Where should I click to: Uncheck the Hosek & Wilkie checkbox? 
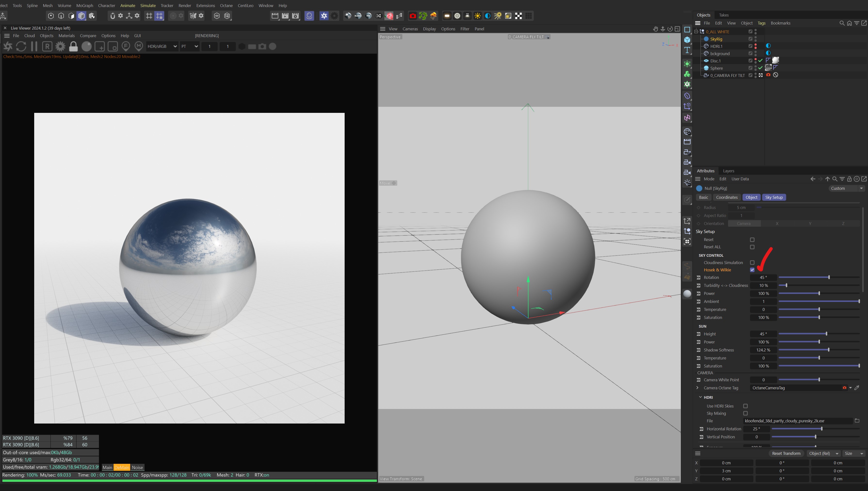click(752, 270)
